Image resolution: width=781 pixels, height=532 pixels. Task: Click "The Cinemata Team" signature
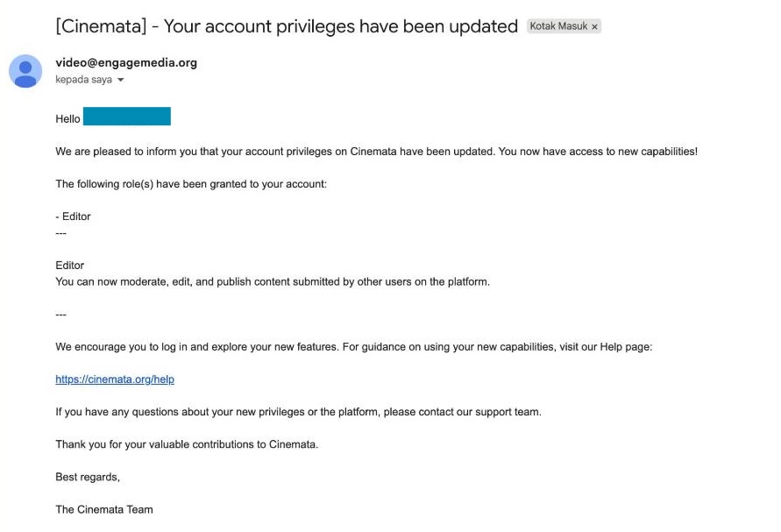click(x=104, y=509)
